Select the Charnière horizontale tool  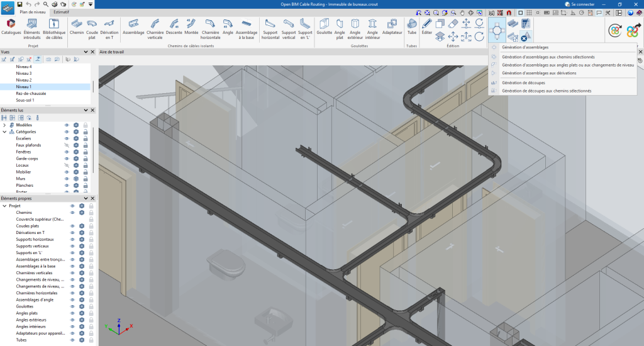click(210, 28)
